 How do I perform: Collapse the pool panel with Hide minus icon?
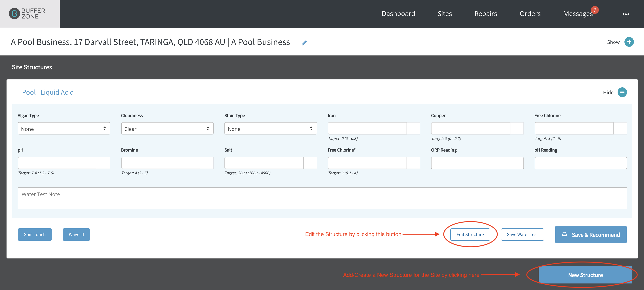[622, 92]
